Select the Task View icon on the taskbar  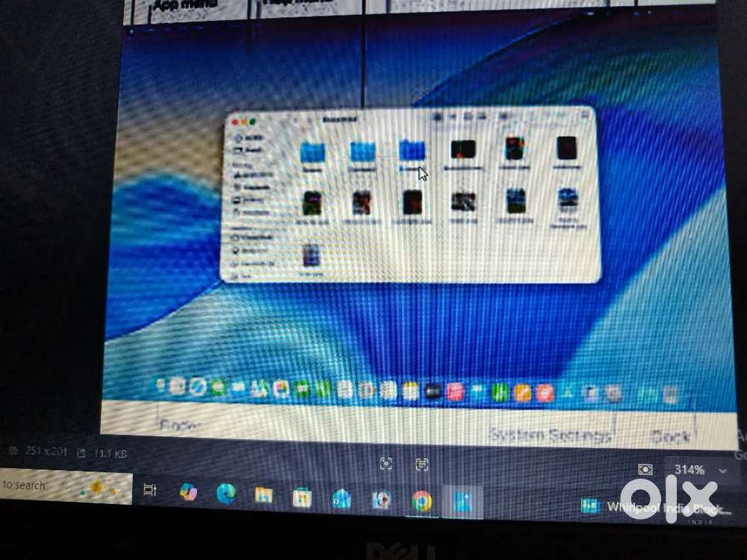point(151,493)
